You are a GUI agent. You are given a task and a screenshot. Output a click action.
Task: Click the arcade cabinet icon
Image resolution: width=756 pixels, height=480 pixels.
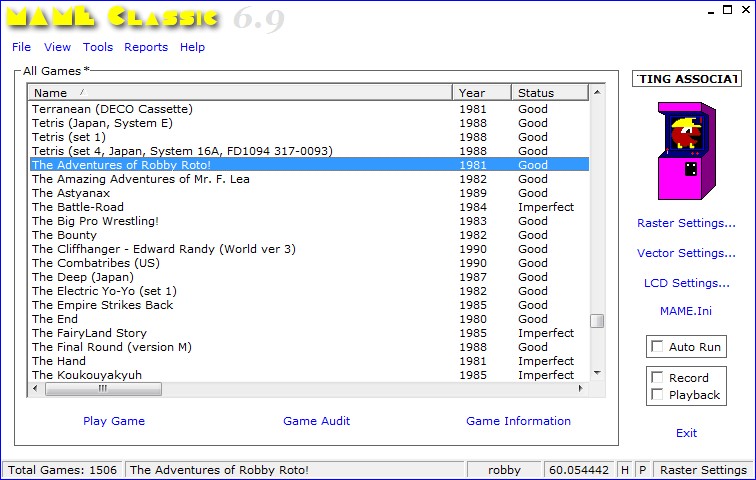(686, 150)
